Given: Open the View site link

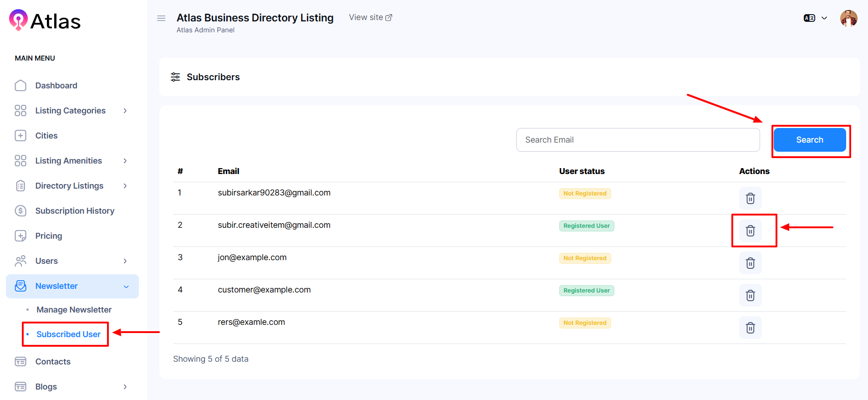Looking at the screenshot, I should point(370,17).
